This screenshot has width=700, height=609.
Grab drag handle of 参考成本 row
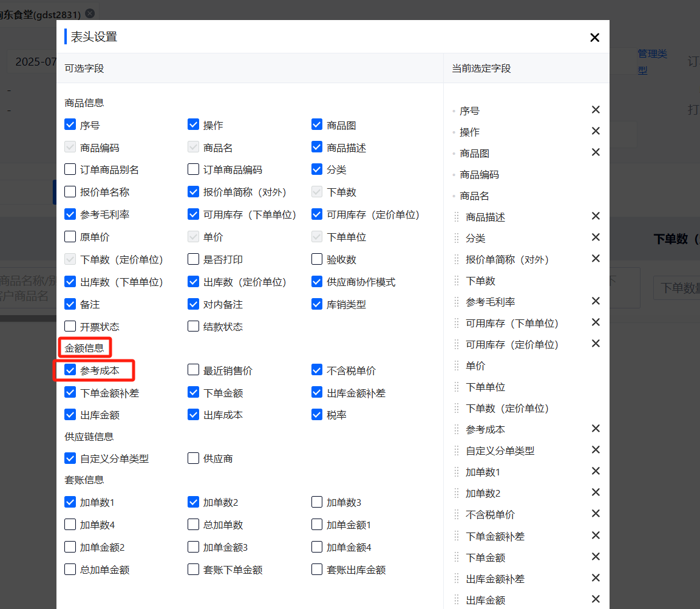point(457,429)
